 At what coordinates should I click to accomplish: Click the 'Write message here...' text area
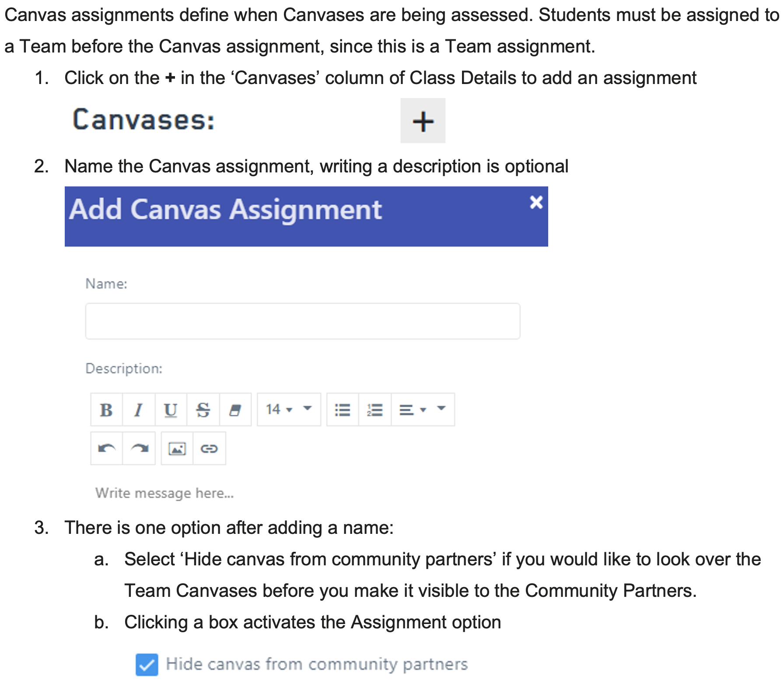coord(164,493)
